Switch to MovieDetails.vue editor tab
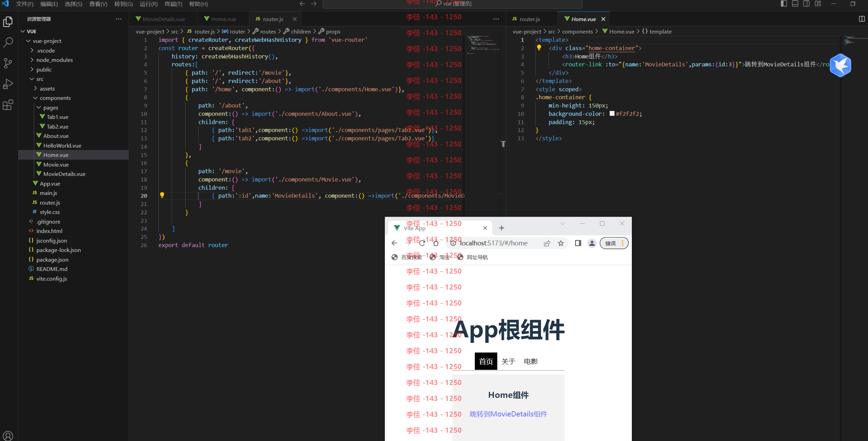 point(163,19)
